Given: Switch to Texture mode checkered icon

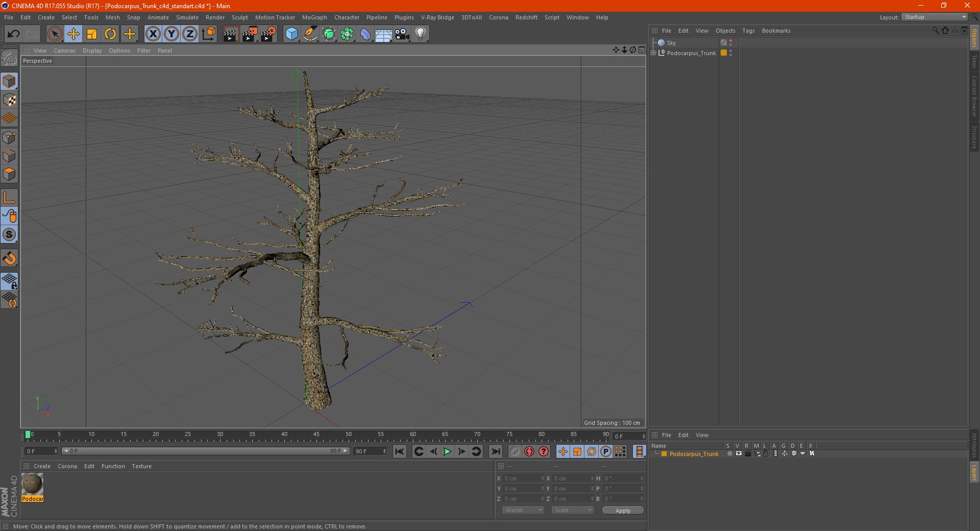Looking at the screenshot, I should tap(9, 100).
